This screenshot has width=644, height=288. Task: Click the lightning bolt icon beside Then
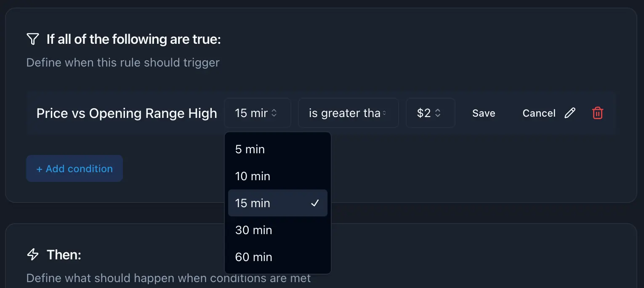pos(32,254)
